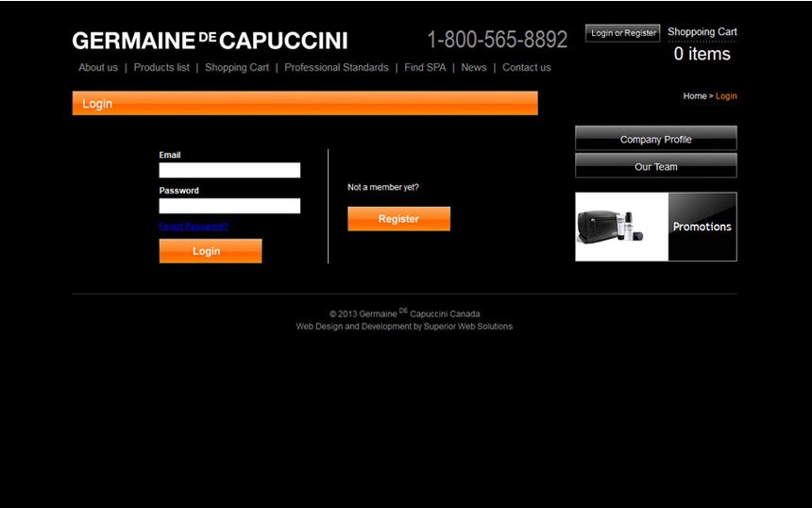
Task: Open the Promotions banner image
Action: click(x=655, y=227)
